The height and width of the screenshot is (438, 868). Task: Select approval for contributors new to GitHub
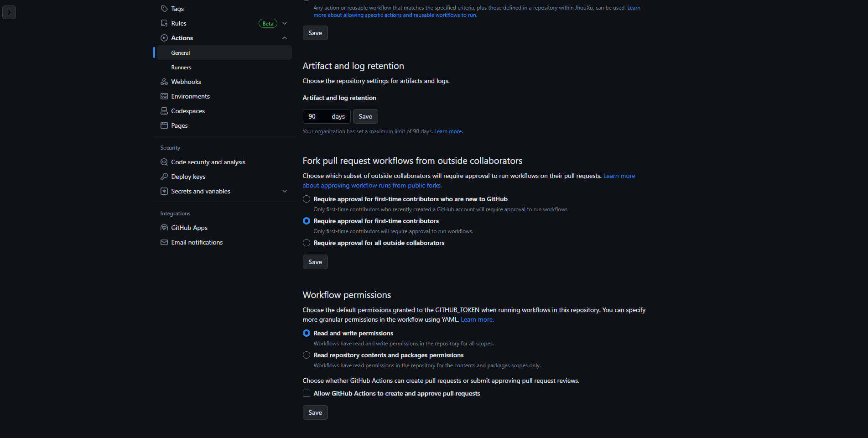(307, 199)
